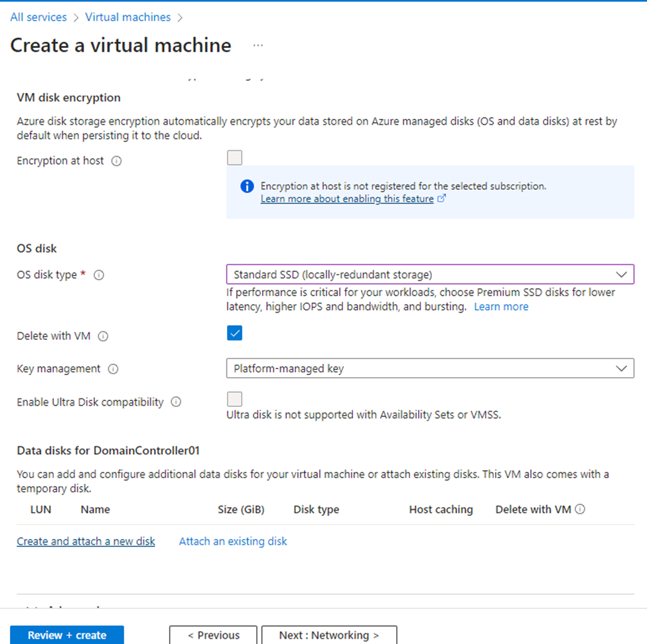Viewport: 647px width, 644px height.
Task: Click Next : Networking to continue
Action: click(328, 635)
